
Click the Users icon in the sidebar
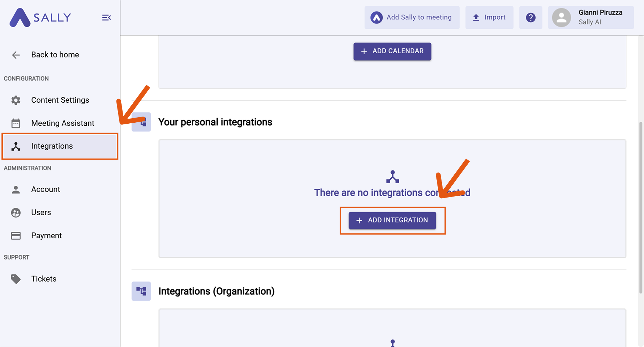coord(16,212)
